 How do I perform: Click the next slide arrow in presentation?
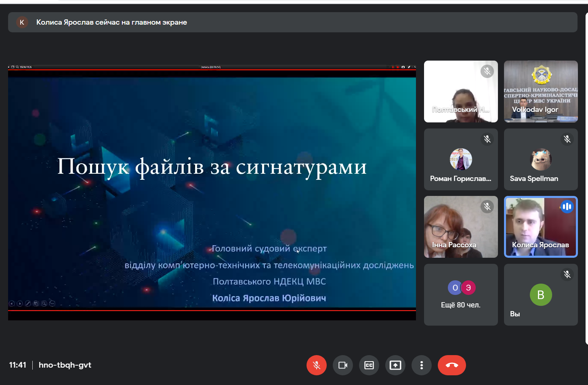point(20,303)
